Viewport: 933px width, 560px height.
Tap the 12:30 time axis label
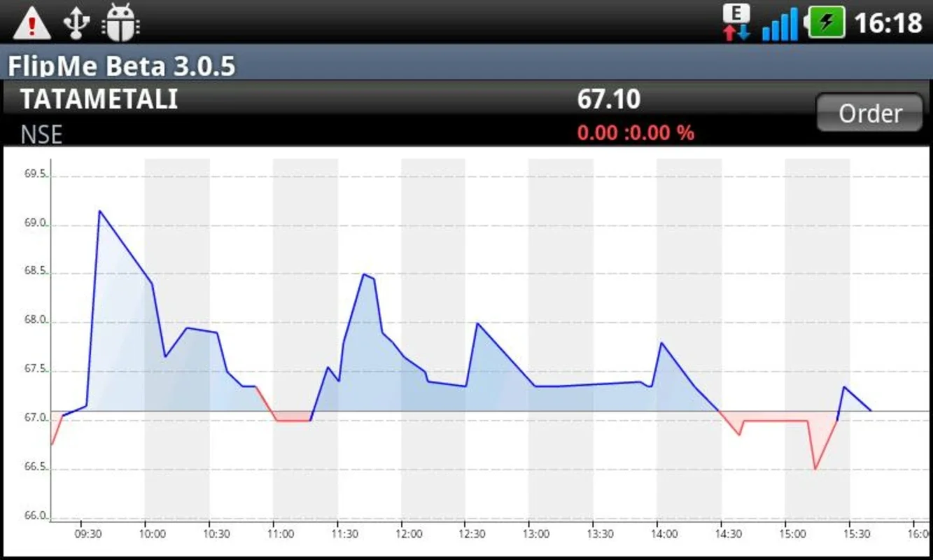472,534
